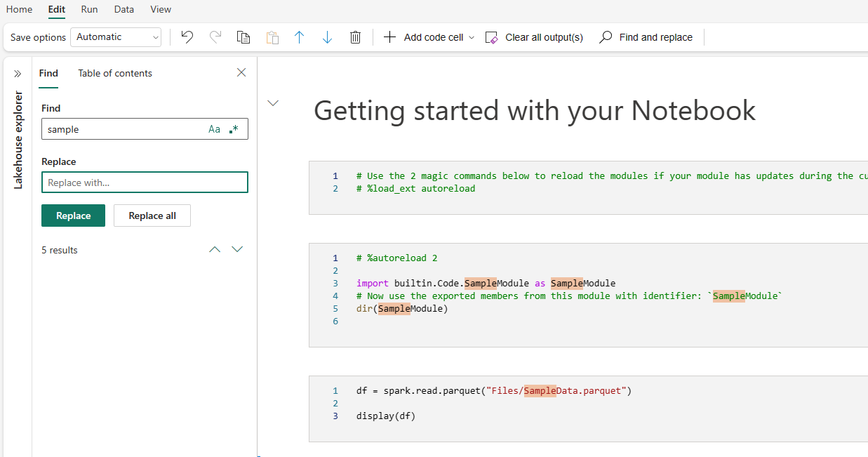Open the Run menu tab
The height and width of the screenshot is (457, 868).
(x=89, y=9)
